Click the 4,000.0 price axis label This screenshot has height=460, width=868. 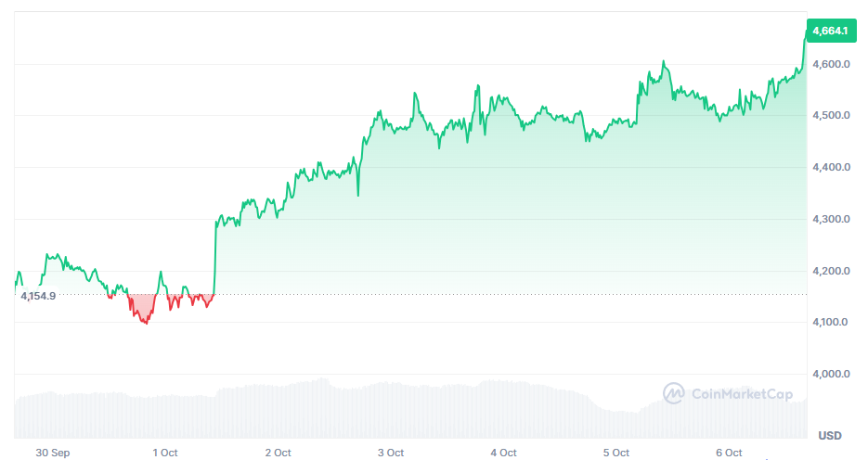[x=831, y=375]
